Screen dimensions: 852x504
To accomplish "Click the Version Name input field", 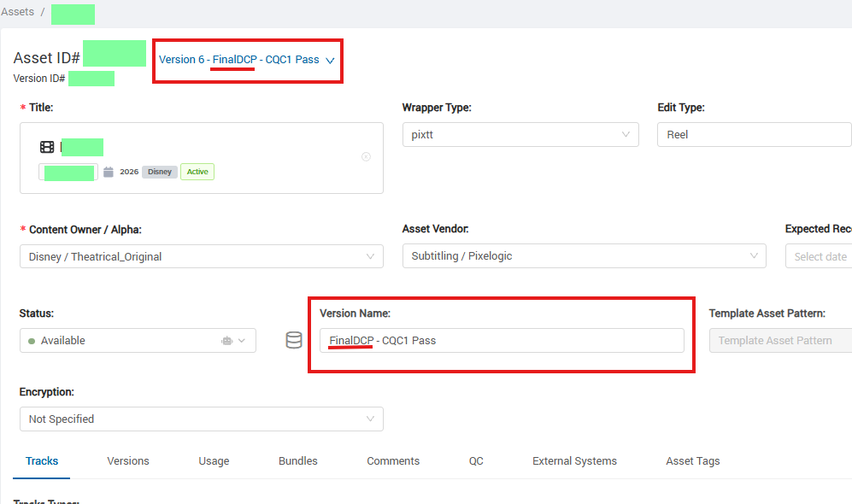I will click(x=502, y=341).
